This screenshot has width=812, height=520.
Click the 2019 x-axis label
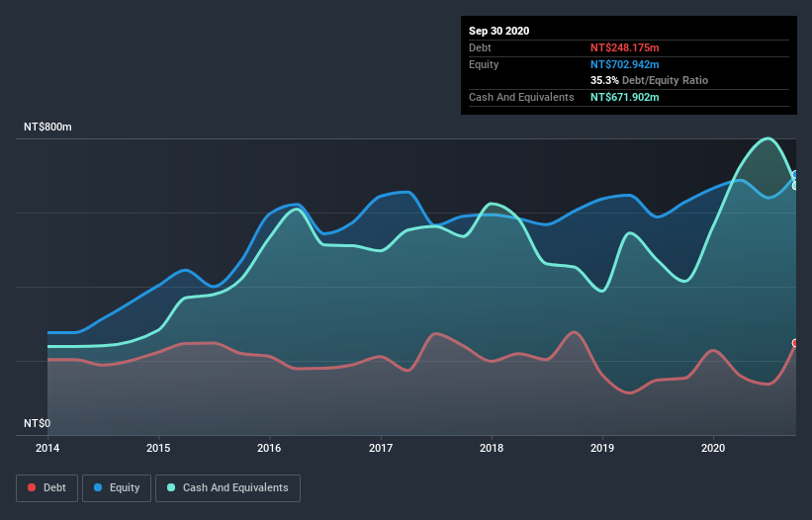point(602,448)
